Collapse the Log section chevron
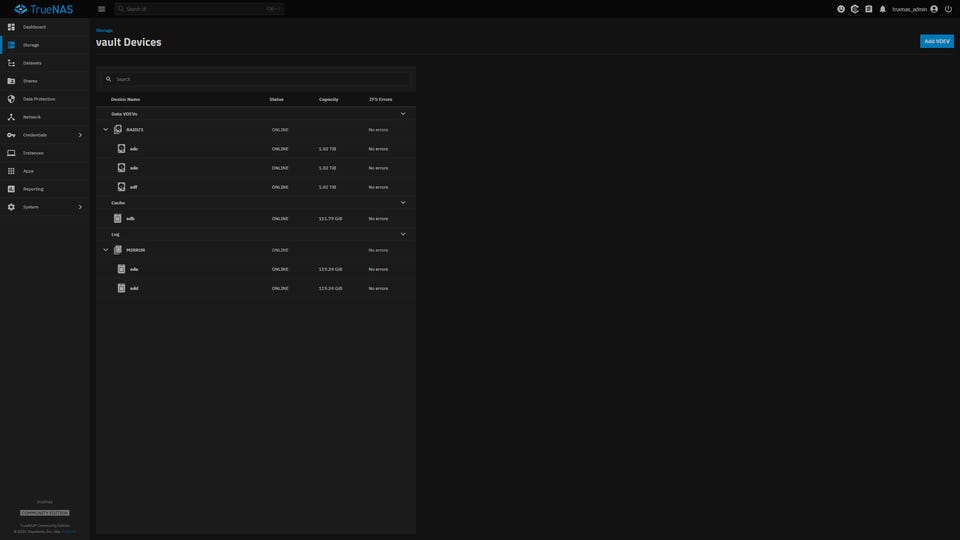Image resolution: width=960 pixels, height=540 pixels. tap(403, 234)
